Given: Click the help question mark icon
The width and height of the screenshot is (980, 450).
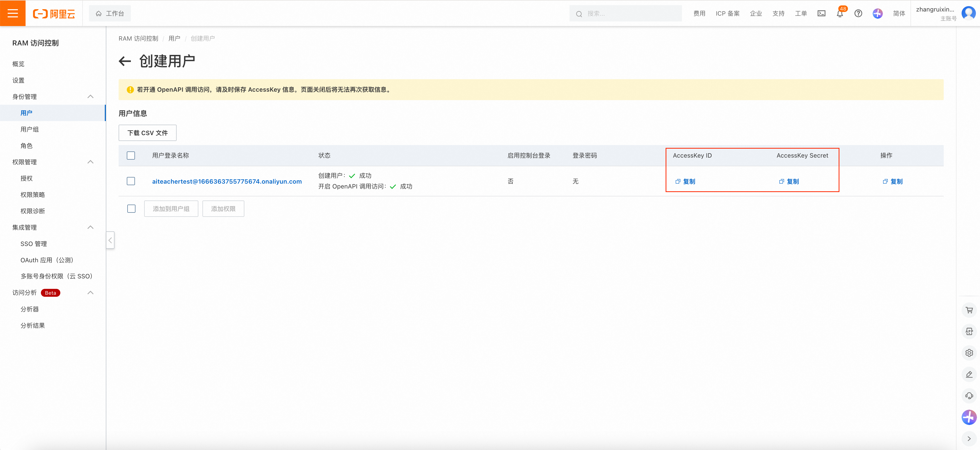Looking at the screenshot, I should pos(858,14).
